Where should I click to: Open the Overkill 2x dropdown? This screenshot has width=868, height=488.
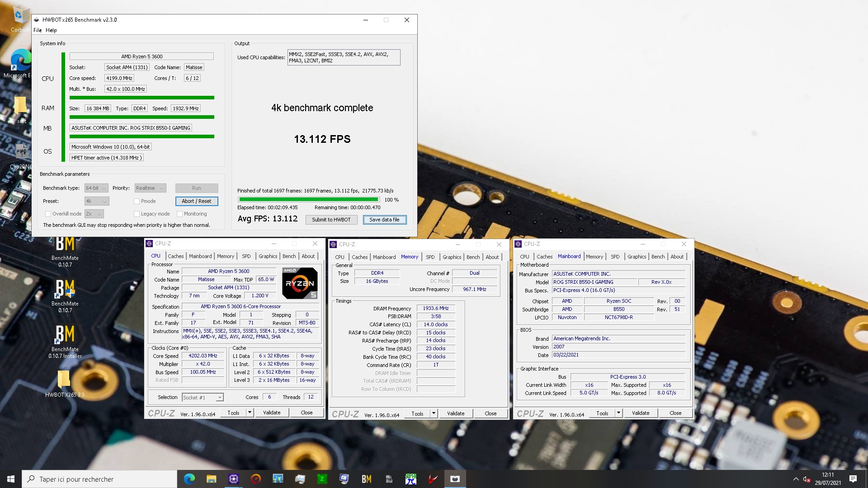(94, 214)
